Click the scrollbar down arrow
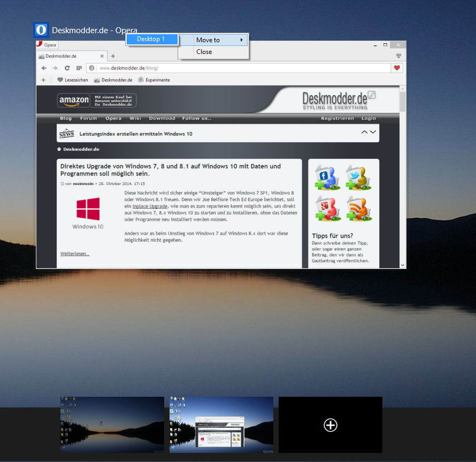This screenshot has height=462, width=476. pos(403,265)
